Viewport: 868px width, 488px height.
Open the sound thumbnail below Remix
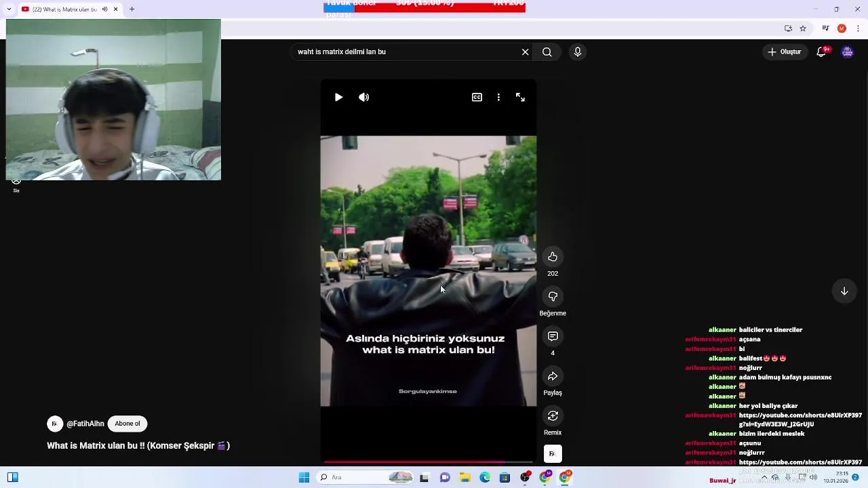(x=553, y=453)
